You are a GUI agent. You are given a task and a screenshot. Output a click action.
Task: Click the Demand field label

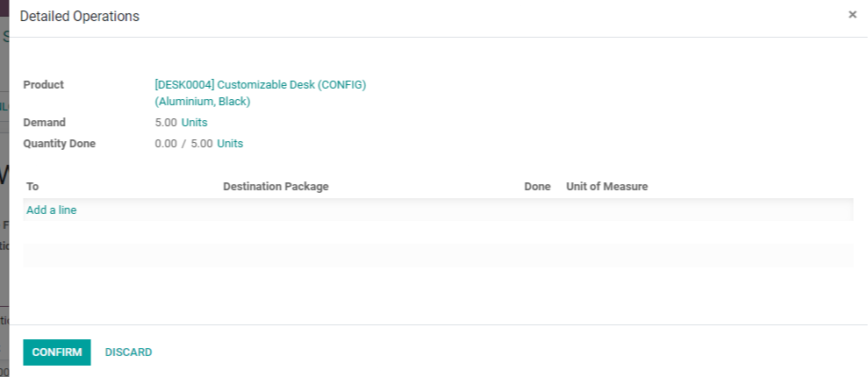pos(44,123)
